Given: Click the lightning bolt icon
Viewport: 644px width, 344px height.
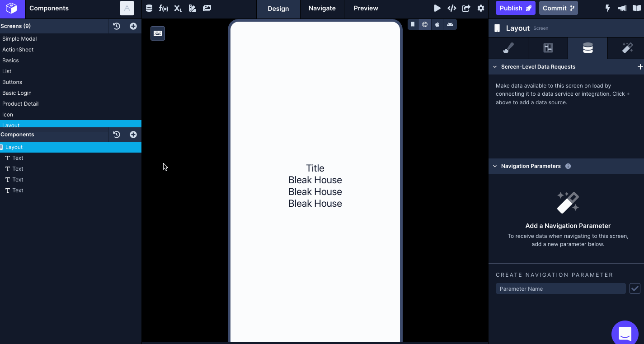Looking at the screenshot, I should click(608, 8).
